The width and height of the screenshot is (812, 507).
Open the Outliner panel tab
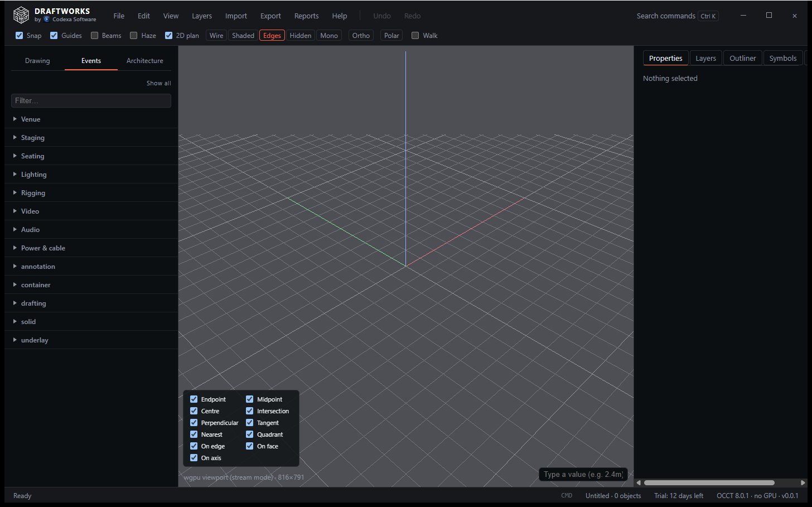point(743,58)
